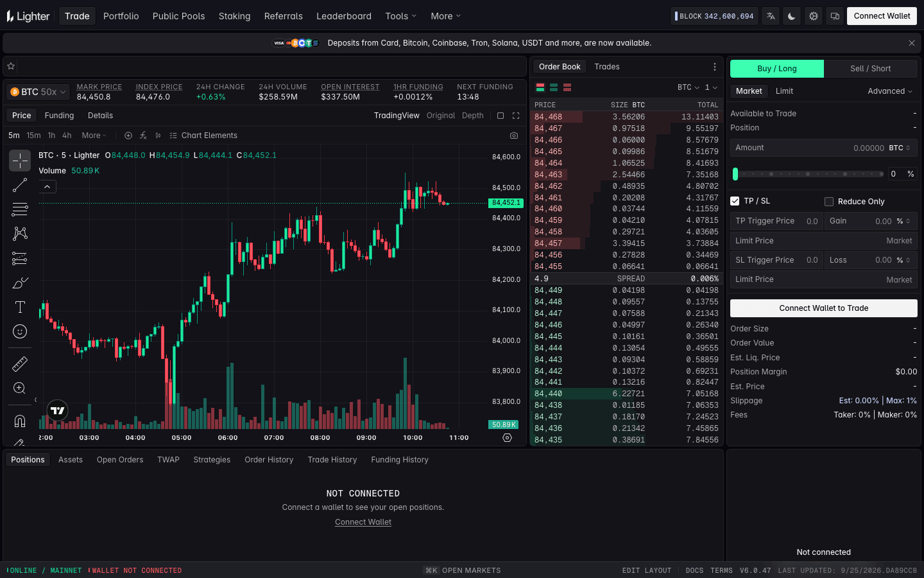Select the text annotation tool
The width and height of the screenshot is (924, 578).
20,307
